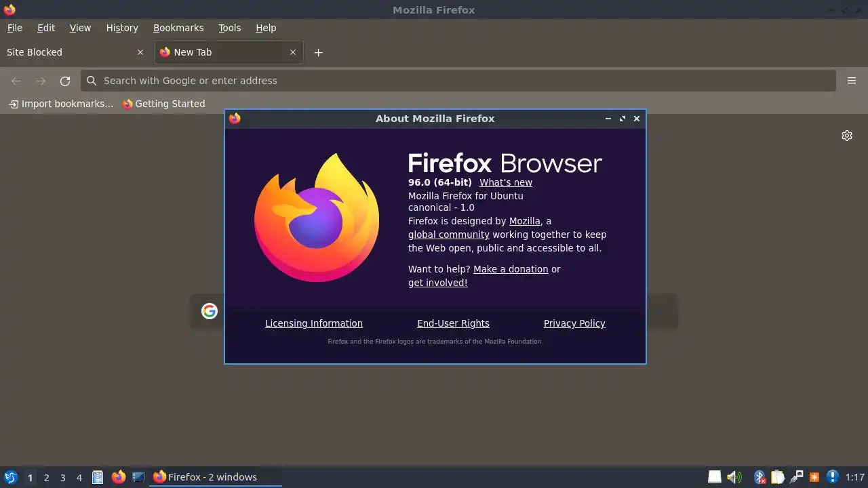The height and width of the screenshot is (488, 868).
Task: Open the Firefox hamburger application menu
Action: [x=852, y=81]
